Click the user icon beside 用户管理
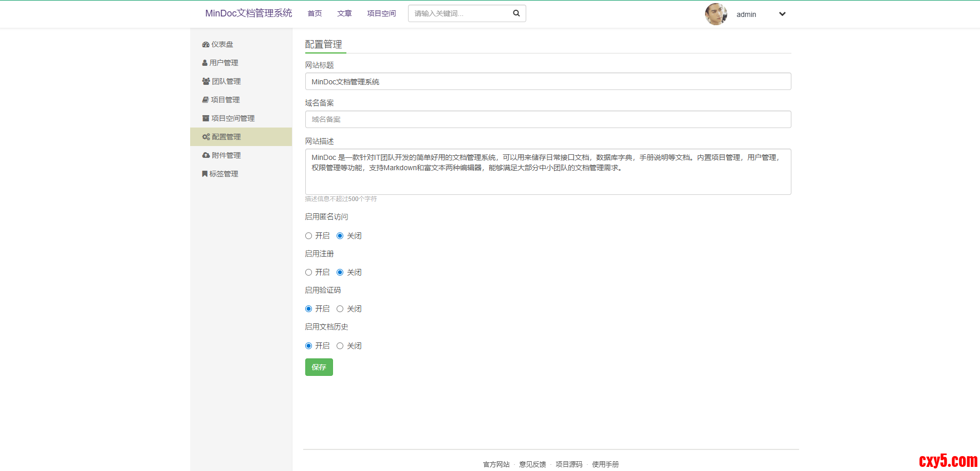The height and width of the screenshot is (471, 980). 205,63
